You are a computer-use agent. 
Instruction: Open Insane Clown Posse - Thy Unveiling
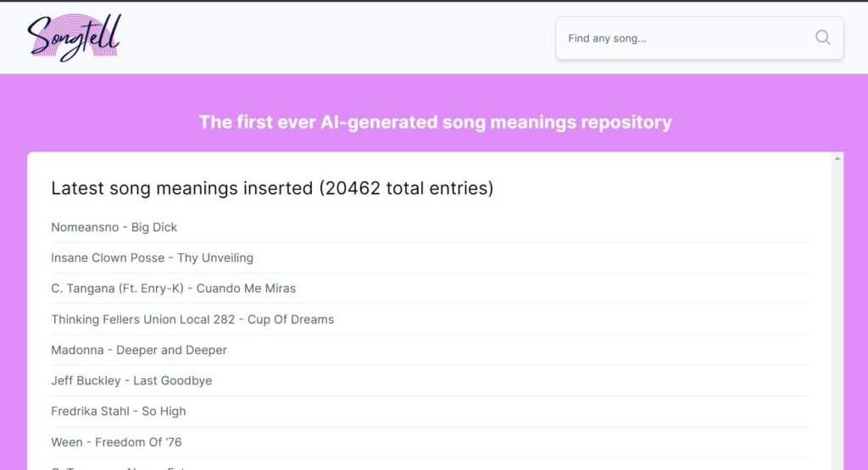pos(153,257)
